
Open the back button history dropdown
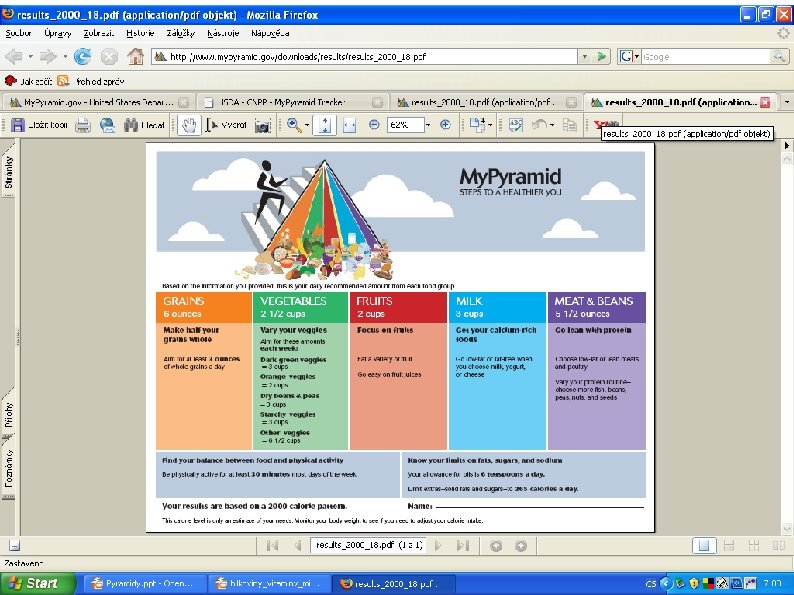[x=30, y=57]
